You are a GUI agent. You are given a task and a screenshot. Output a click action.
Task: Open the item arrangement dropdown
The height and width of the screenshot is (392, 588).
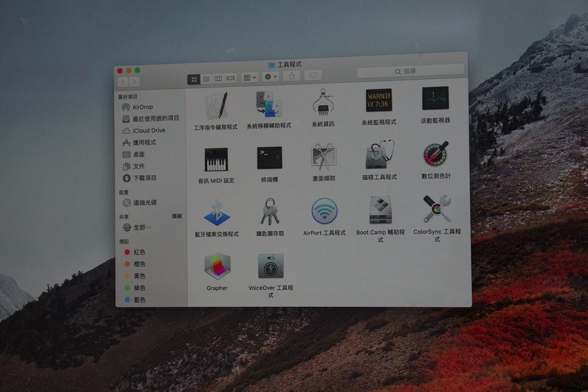[250, 78]
